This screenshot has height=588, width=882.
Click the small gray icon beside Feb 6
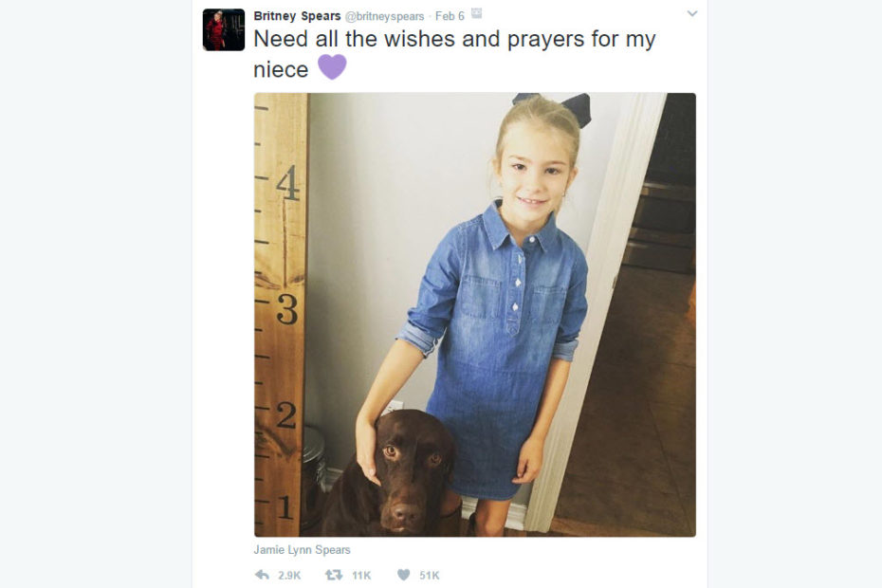click(x=476, y=14)
